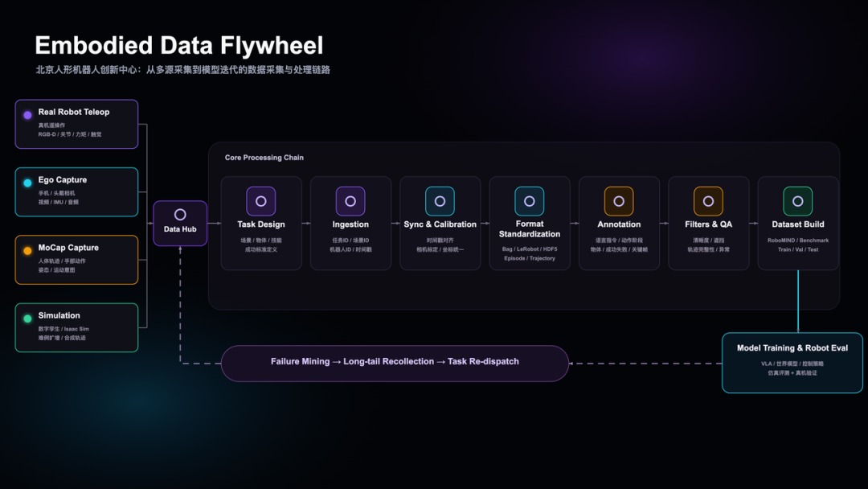Click the 'RoboMIND / Benchmark' text

pos(798,240)
